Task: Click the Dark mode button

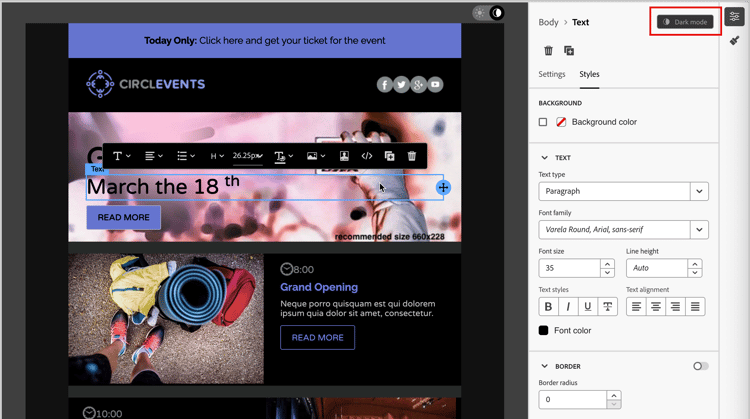Action: (685, 22)
